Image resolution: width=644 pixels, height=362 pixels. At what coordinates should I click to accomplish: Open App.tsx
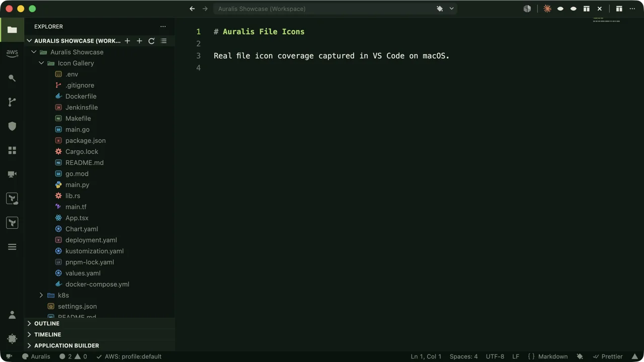(100, 218)
